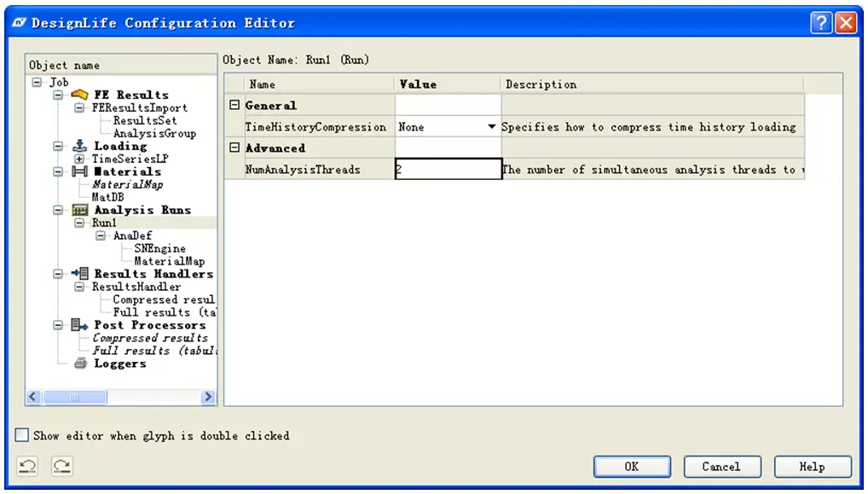
Task: Collapse the AnaDef node
Action: point(101,235)
